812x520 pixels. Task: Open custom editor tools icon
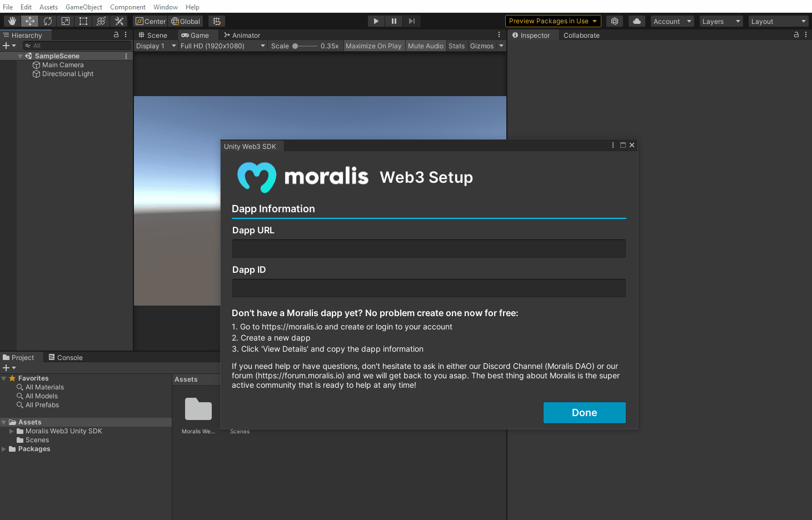(x=119, y=21)
